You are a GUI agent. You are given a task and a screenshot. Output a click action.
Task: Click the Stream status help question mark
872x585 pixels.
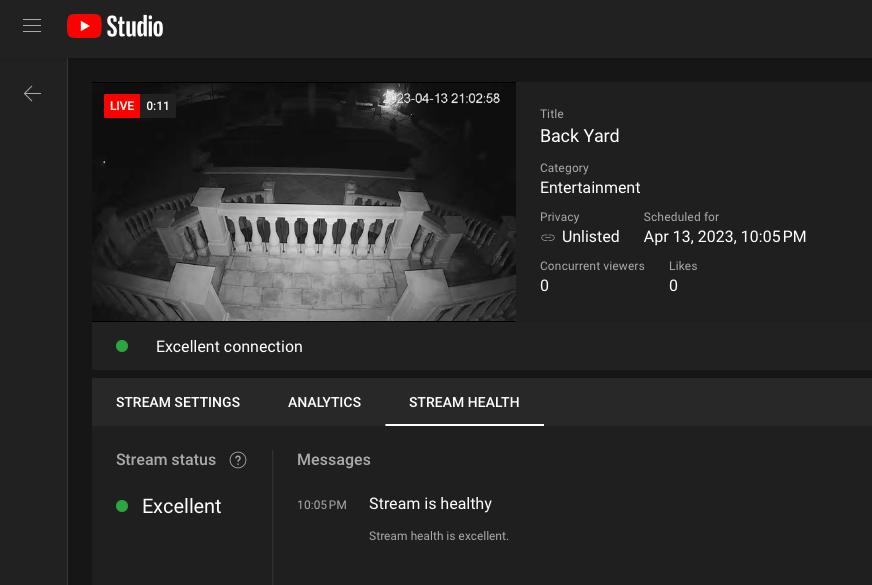click(238, 460)
